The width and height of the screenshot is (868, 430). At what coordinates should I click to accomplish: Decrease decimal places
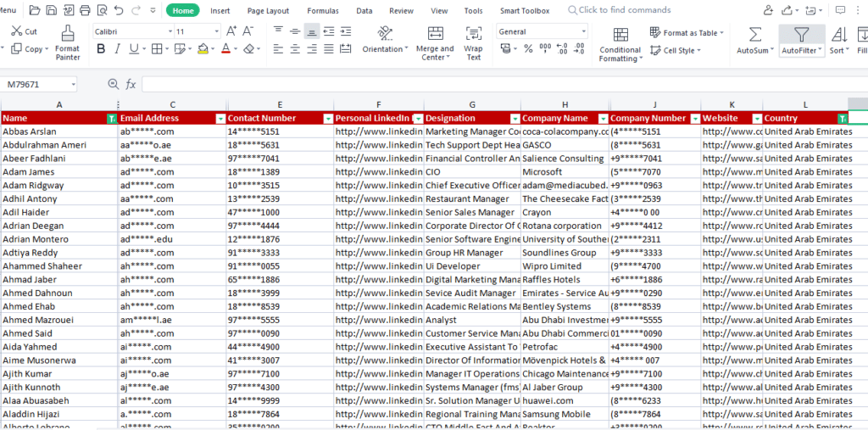click(579, 49)
